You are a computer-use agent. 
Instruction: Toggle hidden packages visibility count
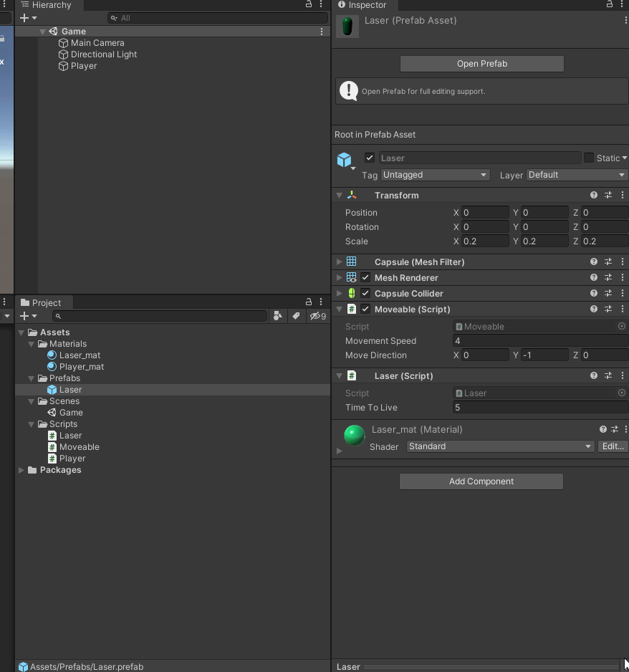318,316
